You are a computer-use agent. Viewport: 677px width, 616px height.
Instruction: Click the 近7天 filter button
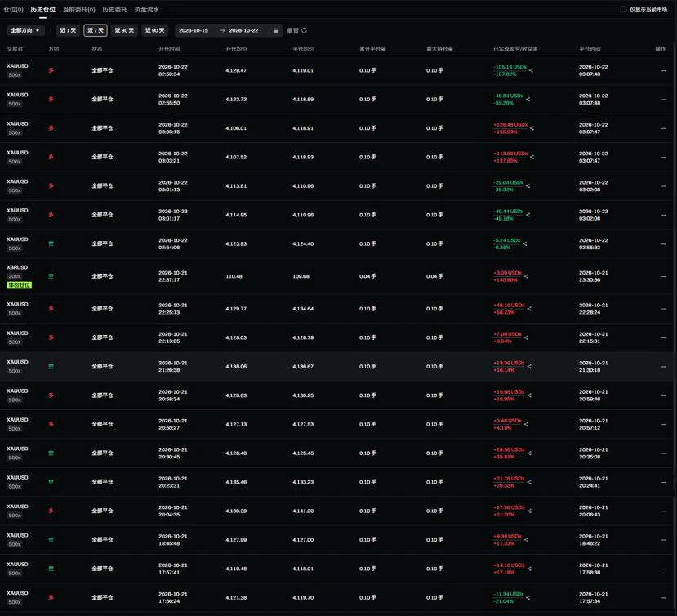coord(96,30)
